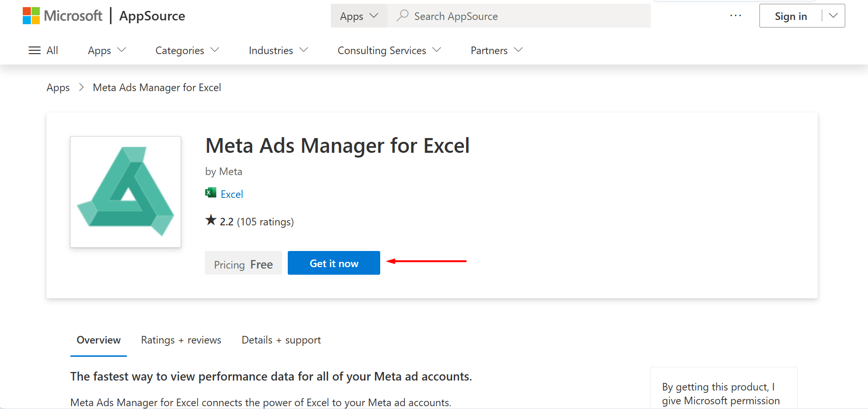
Task: Click the Sign in button
Action: (790, 16)
